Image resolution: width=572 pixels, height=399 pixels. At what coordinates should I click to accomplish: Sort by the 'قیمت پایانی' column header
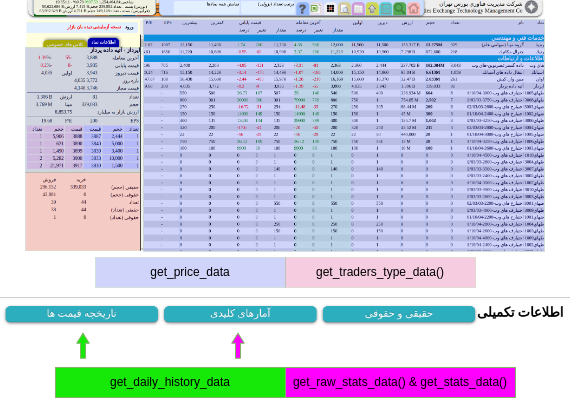[250, 23]
